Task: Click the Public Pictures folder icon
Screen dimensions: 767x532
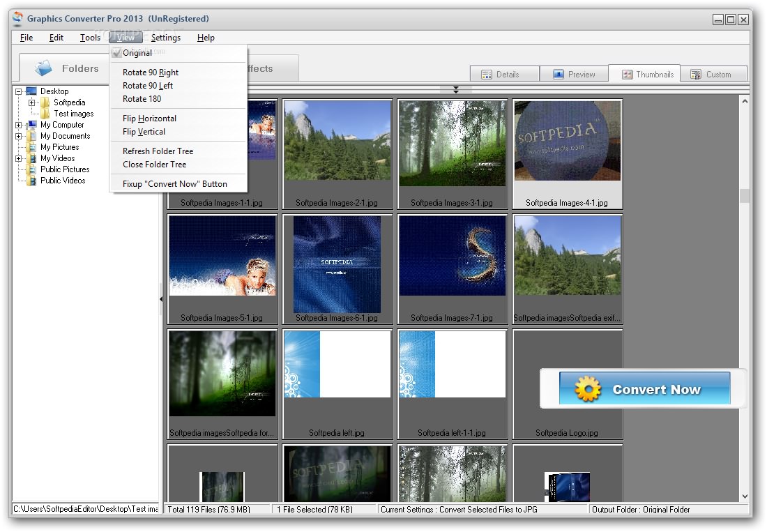Action: [32, 169]
